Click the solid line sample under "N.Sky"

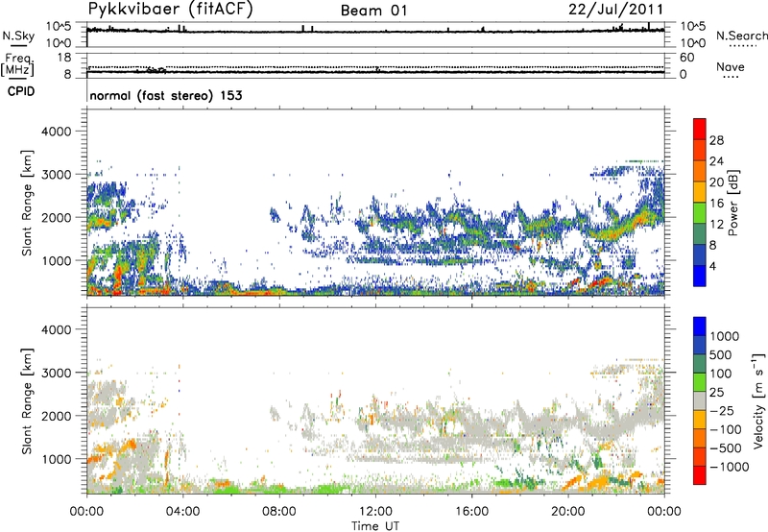[x=18, y=45]
